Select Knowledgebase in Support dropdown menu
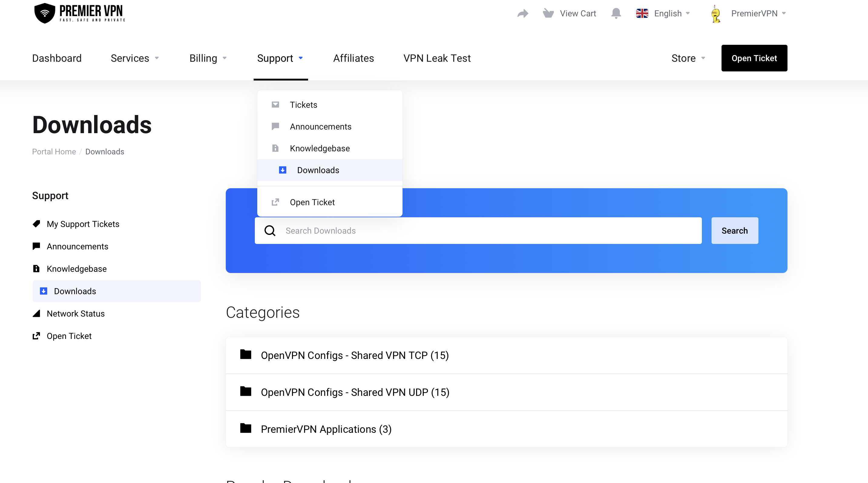This screenshot has height=483, width=868. point(319,149)
